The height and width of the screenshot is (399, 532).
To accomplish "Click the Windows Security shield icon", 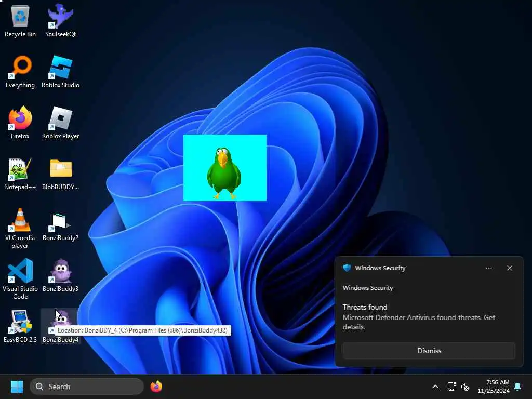I will click(x=347, y=268).
